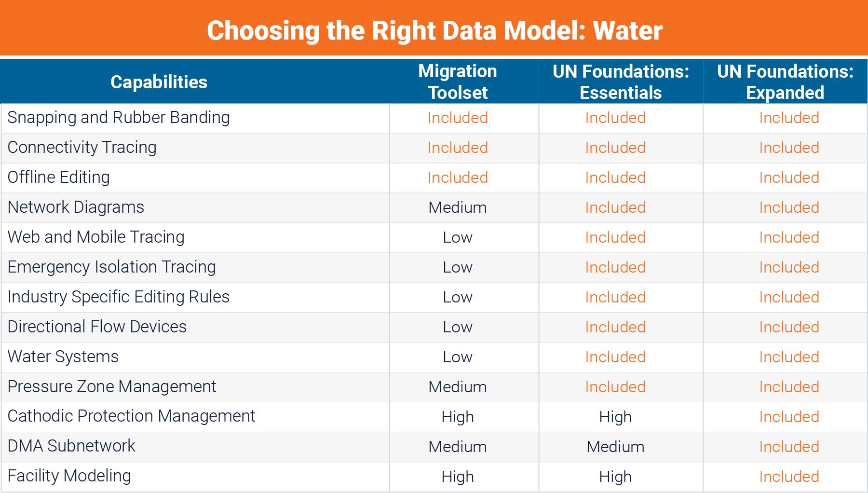Viewport: 868px width, 493px height.
Task: Click Medium in Migration Toolset for Network Diagrams
Action: click(x=458, y=207)
